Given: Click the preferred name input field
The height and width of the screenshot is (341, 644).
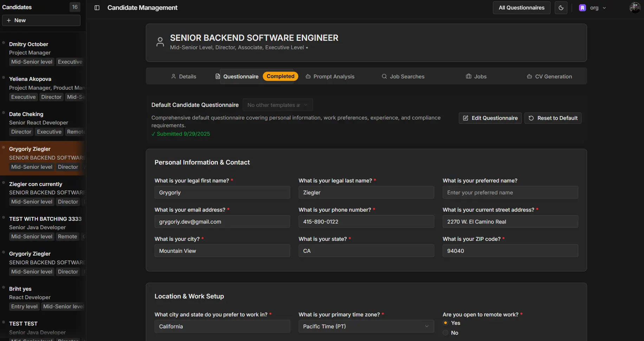Looking at the screenshot, I should pyautogui.click(x=510, y=193).
